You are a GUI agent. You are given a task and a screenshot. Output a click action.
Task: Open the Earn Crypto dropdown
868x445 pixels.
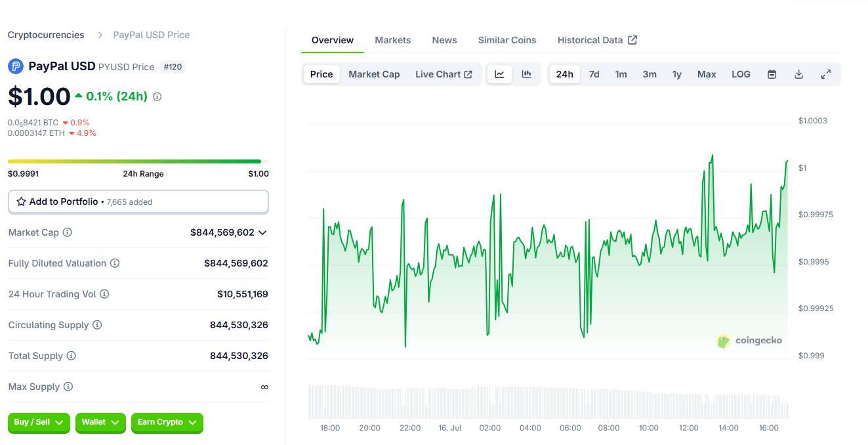167,422
